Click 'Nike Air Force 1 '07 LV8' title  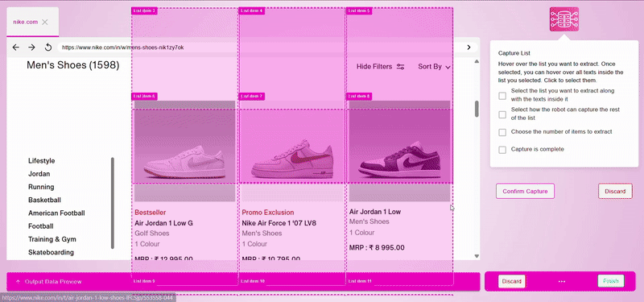[279, 223]
